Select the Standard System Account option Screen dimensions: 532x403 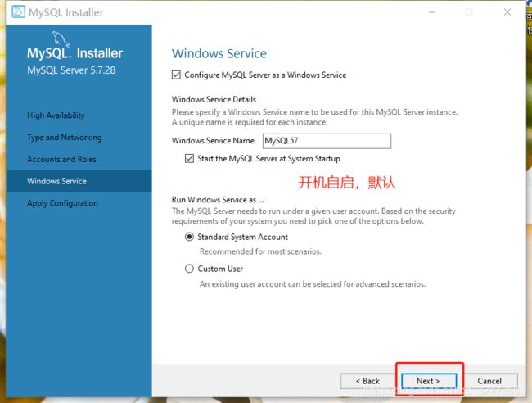pos(189,237)
